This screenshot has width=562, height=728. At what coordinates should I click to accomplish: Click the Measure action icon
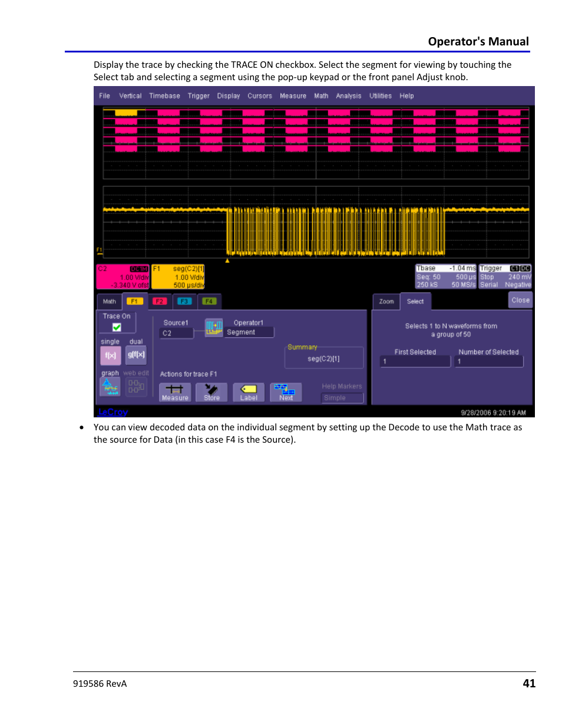point(175,392)
